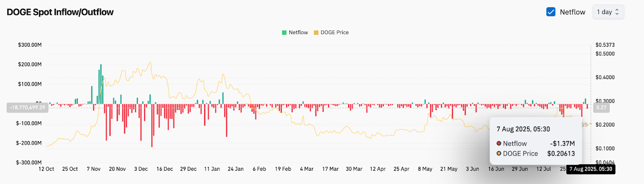Click the yellow DOGE Price dot in tooltip
This screenshot has width=644, height=184.
pyautogui.click(x=499, y=153)
